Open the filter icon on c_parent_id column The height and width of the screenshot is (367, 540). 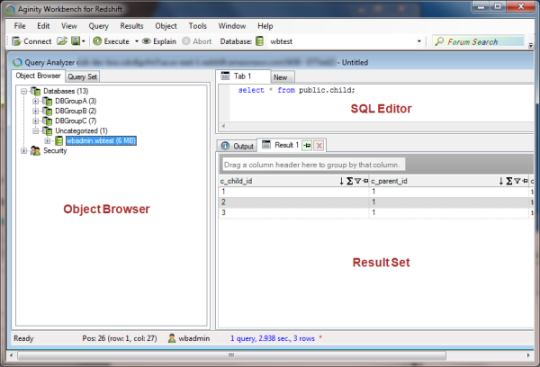517,181
